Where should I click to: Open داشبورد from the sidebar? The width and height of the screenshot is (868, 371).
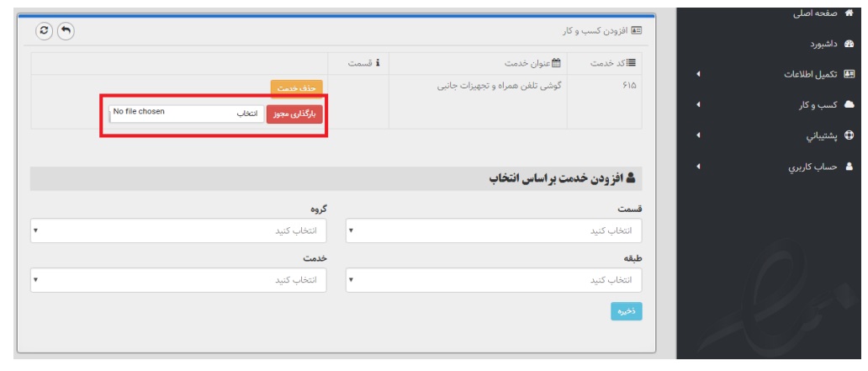click(x=818, y=44)
